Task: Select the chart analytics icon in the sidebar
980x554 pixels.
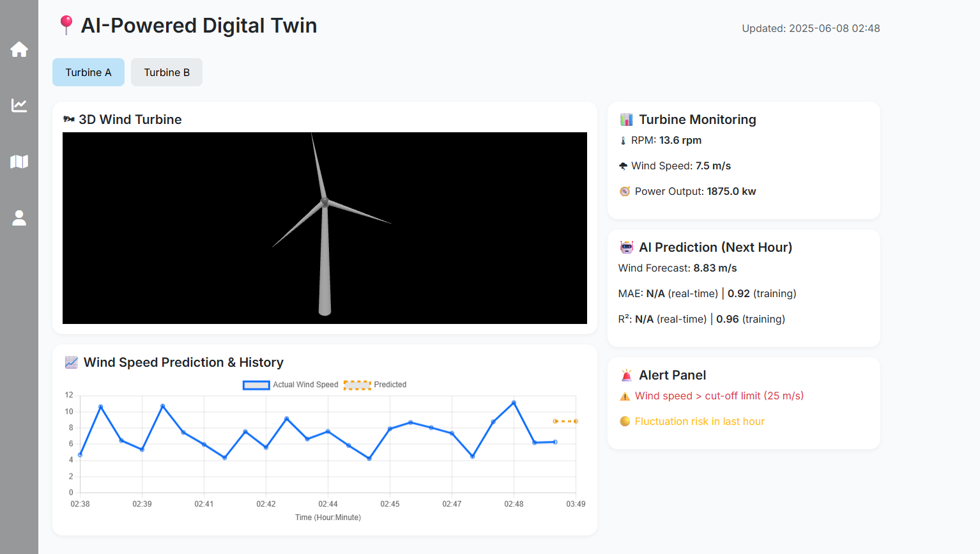Action: click(x=19, y=105)
